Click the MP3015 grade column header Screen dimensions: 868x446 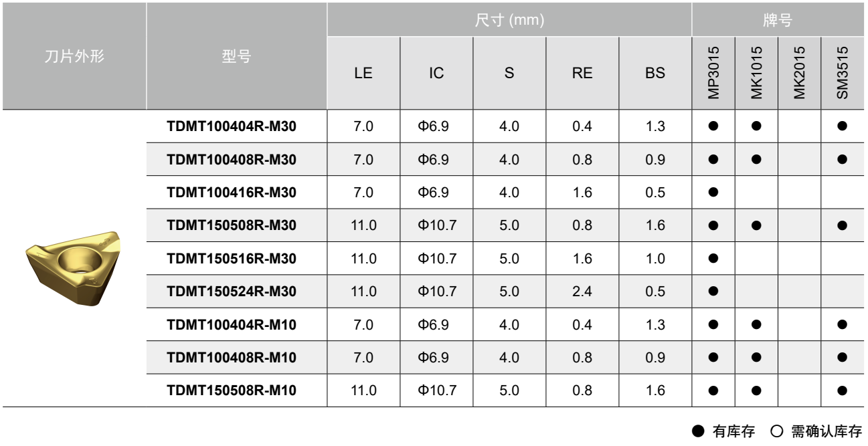[x=713, y=73]
